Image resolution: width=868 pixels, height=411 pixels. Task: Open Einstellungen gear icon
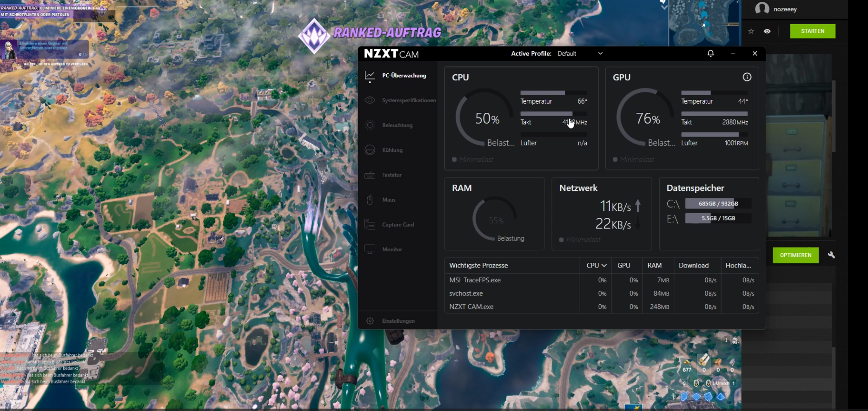370,321
